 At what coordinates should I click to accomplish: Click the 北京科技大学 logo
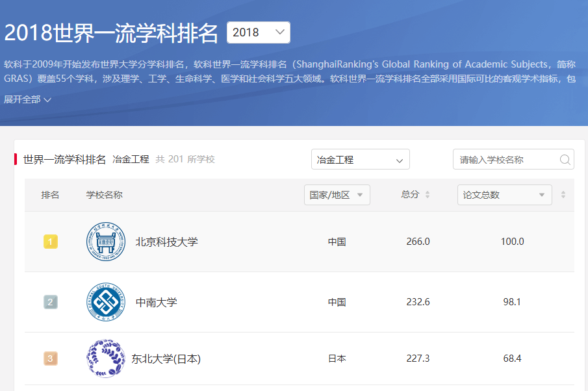106,242
